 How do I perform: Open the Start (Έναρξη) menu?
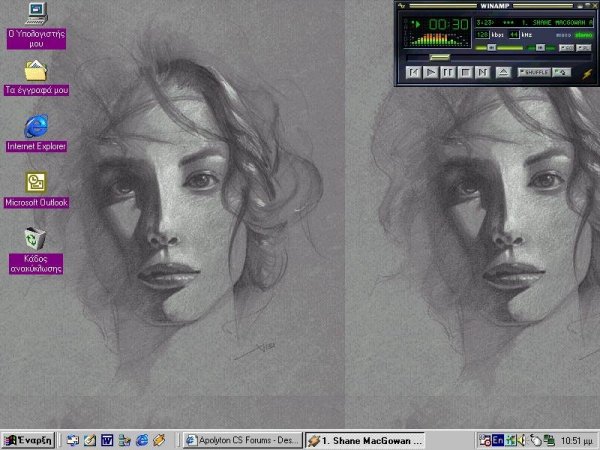coord(28,439)
